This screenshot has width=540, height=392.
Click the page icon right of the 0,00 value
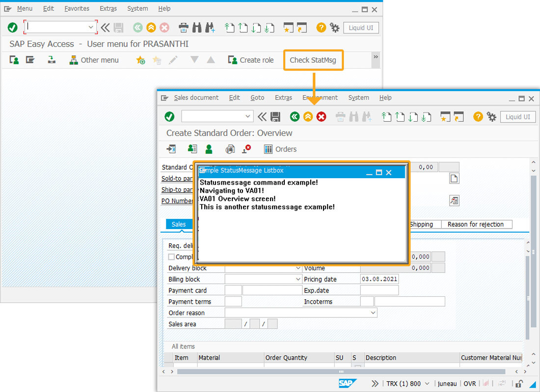click(454, 178)
